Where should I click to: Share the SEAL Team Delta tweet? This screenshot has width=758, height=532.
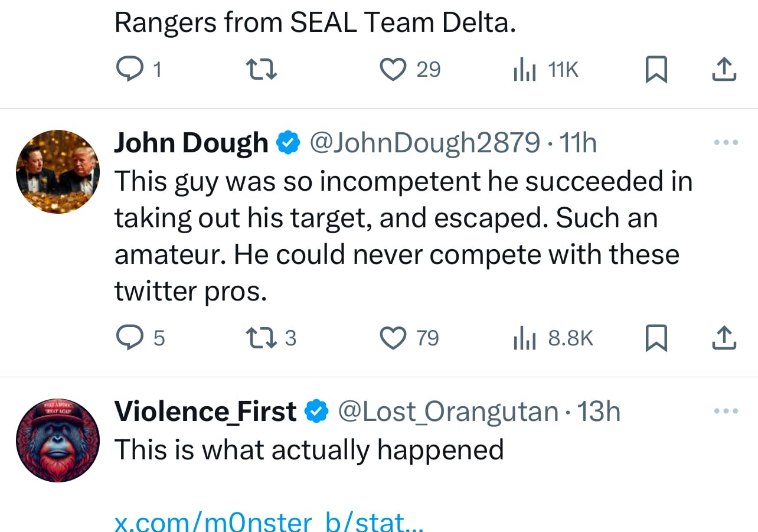click(x=724, y=70)
